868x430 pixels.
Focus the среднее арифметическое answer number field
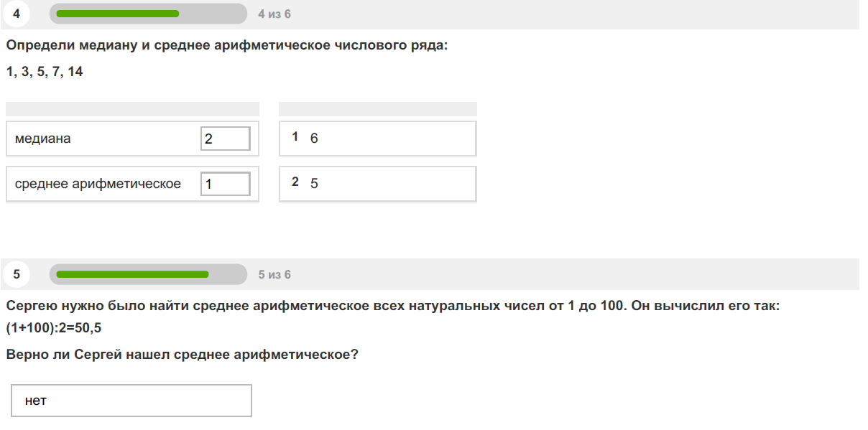tap(226, 184)
